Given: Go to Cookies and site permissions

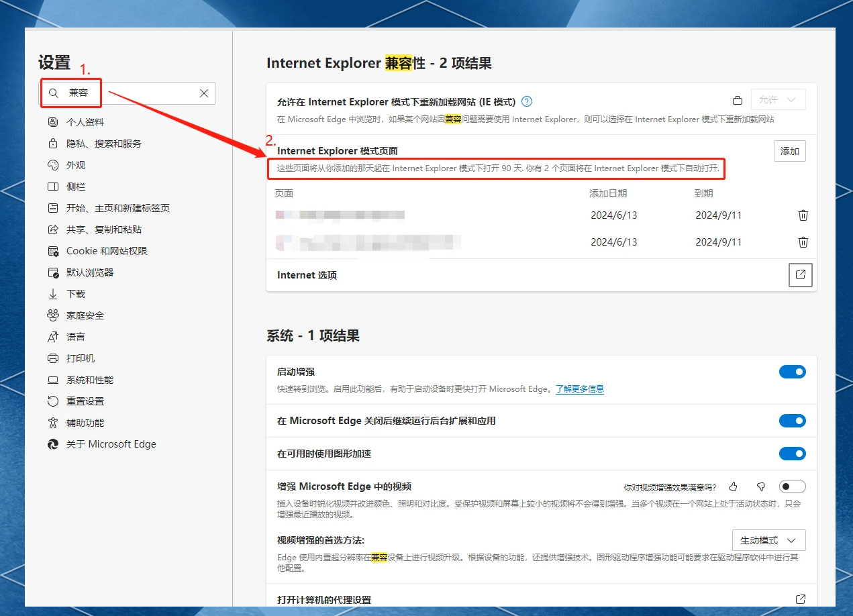Looking at the screenshot, I should click(106, 251).
